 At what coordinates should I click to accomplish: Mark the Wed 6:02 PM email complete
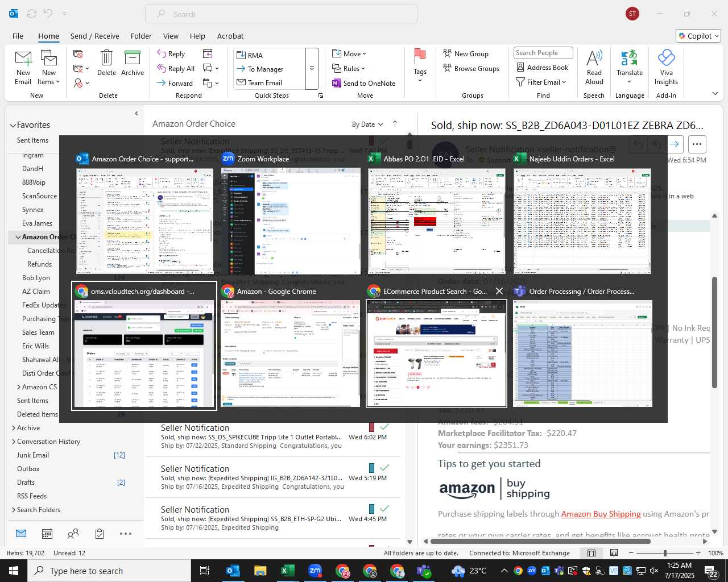coord(384,426)
